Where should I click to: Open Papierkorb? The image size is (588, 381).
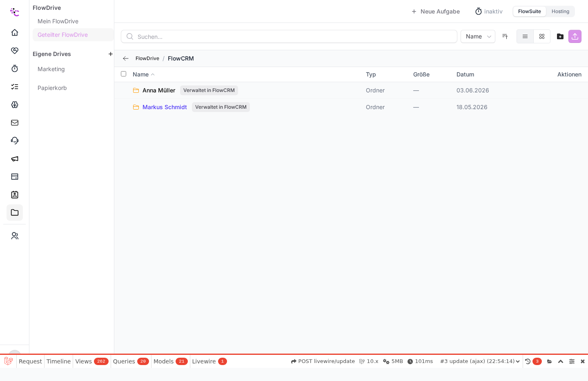[x=52, y=88]
